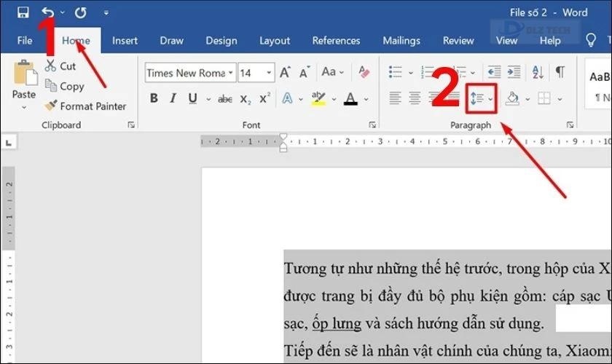
Task: Switch to the Insert tab
Action: (x=125, y=41)
